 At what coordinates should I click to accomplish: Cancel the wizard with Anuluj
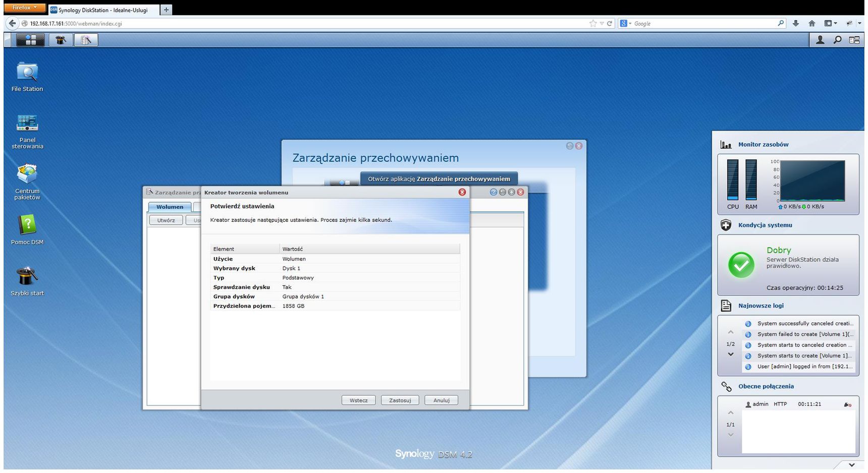point(441,400)
